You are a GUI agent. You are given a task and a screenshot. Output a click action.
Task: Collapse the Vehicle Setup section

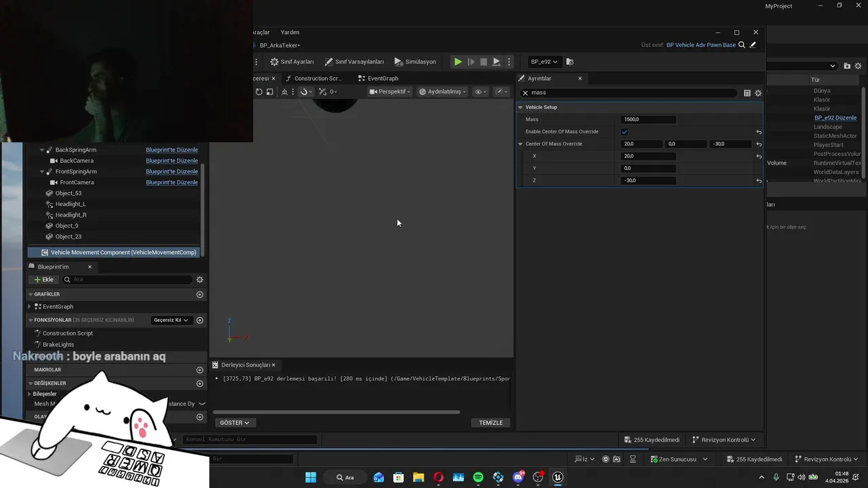[x=521, y=107]
